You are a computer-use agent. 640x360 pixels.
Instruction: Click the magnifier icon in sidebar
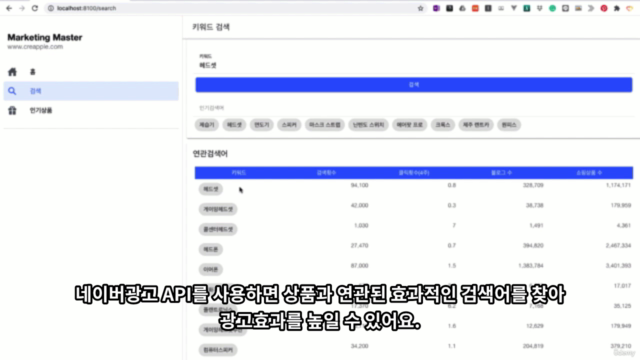[12, 91]
